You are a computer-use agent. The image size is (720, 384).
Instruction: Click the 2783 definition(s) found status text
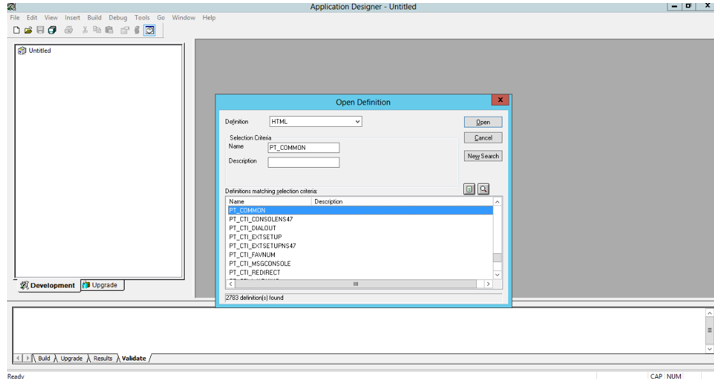(x=254, y=298)
